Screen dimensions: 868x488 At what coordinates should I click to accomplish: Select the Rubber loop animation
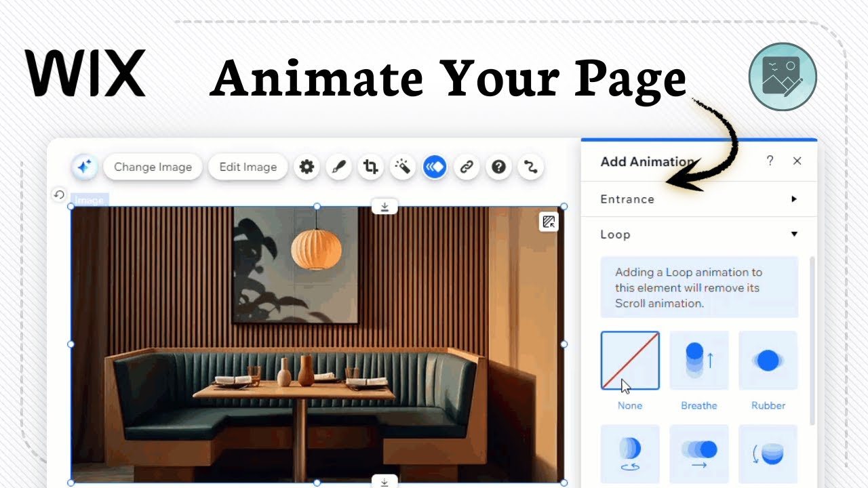pyautogui.click(x=768, y=361)
